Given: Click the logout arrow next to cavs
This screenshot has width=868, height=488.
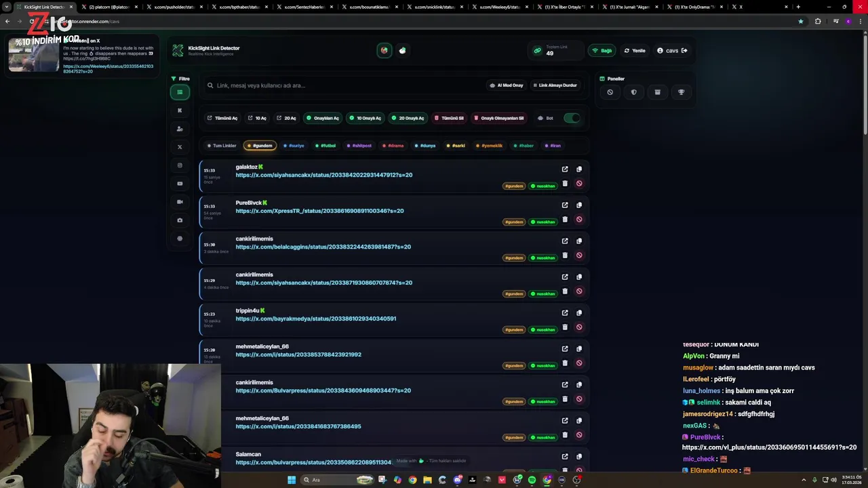Looking at the screenshot, I should coord(684,50).
